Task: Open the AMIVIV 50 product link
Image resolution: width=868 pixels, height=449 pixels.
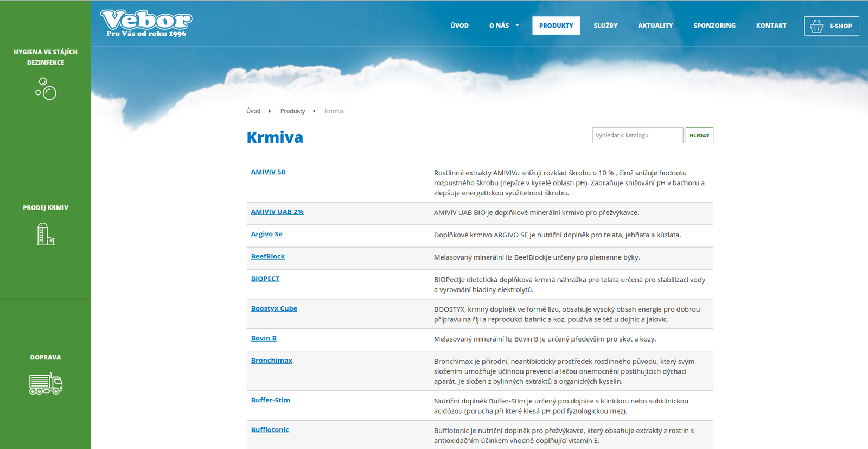Action: tap(268, 172)
